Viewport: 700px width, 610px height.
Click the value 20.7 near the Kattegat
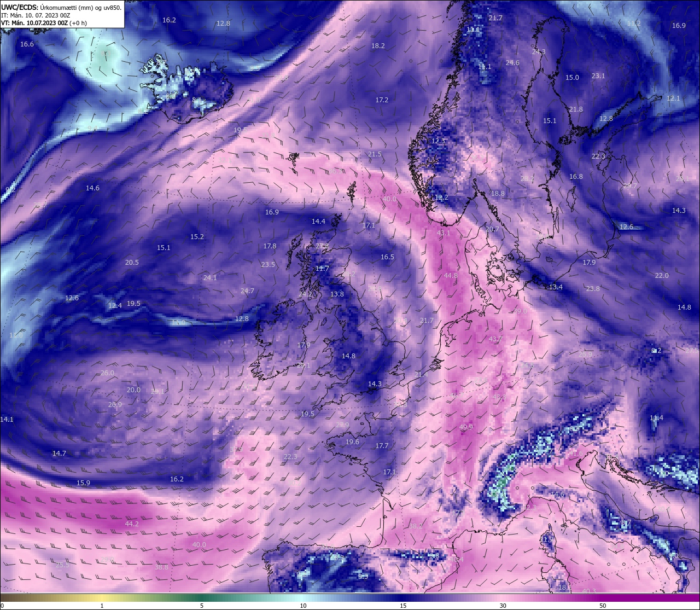[x=492, y=229]
